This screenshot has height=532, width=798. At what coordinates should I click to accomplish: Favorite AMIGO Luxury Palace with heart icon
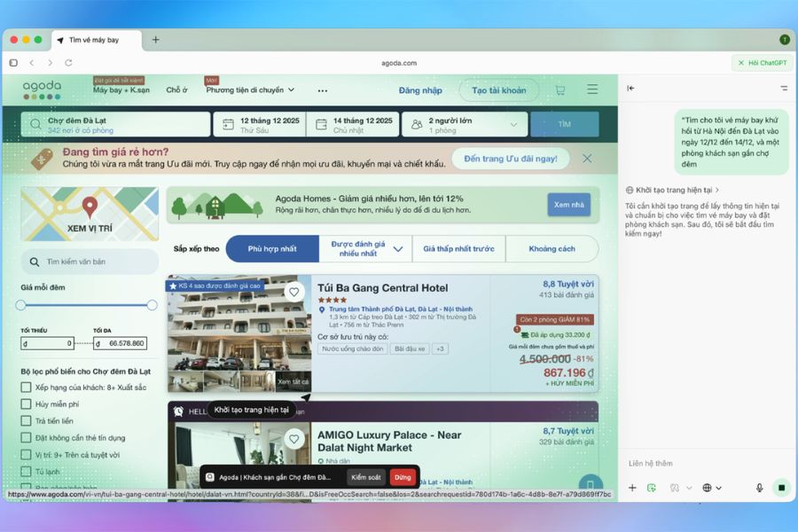[x=294, y=439]
